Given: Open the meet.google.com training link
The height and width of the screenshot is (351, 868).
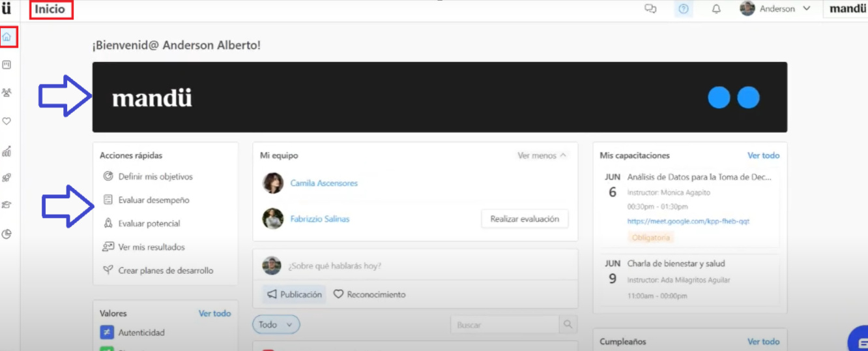Looking at the screenshot, I should click(x=688, y=221).
